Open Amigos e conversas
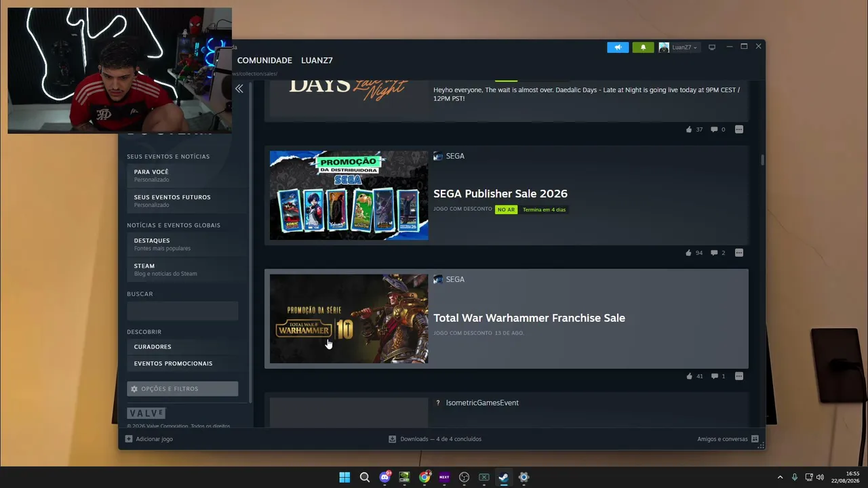Screen dimensions: 868x488 pos(722,439)
